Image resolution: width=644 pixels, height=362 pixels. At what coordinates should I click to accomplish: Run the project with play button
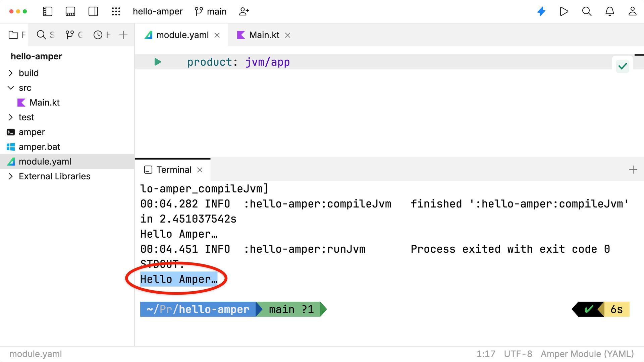point(564,11)
